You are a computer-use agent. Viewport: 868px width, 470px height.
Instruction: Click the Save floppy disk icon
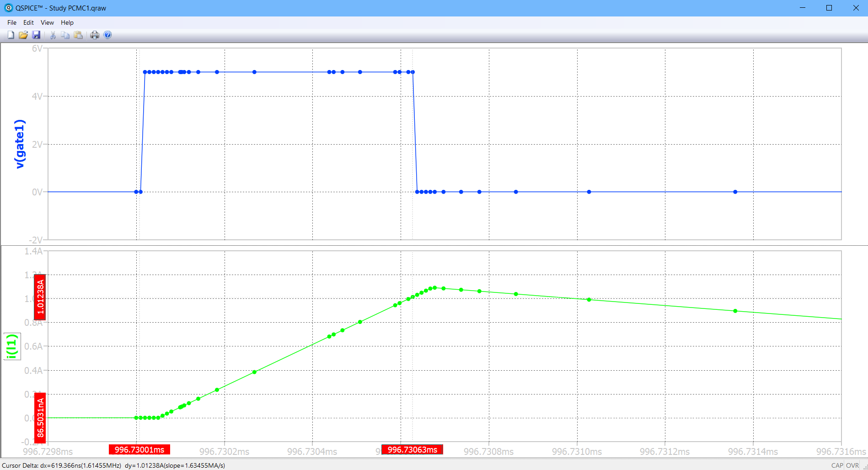[36, 35]
